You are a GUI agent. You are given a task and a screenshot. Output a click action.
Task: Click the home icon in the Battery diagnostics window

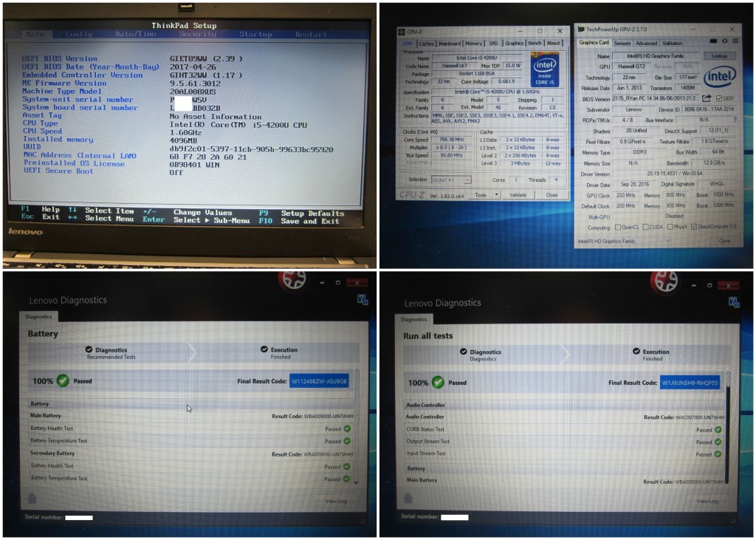pyautogui.click(x=32, y=498)
